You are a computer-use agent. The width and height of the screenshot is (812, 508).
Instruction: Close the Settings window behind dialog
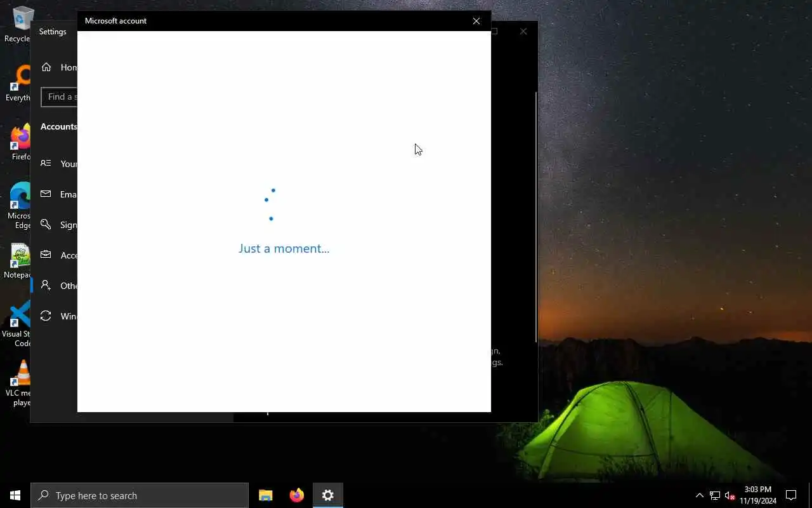(523, 31)
